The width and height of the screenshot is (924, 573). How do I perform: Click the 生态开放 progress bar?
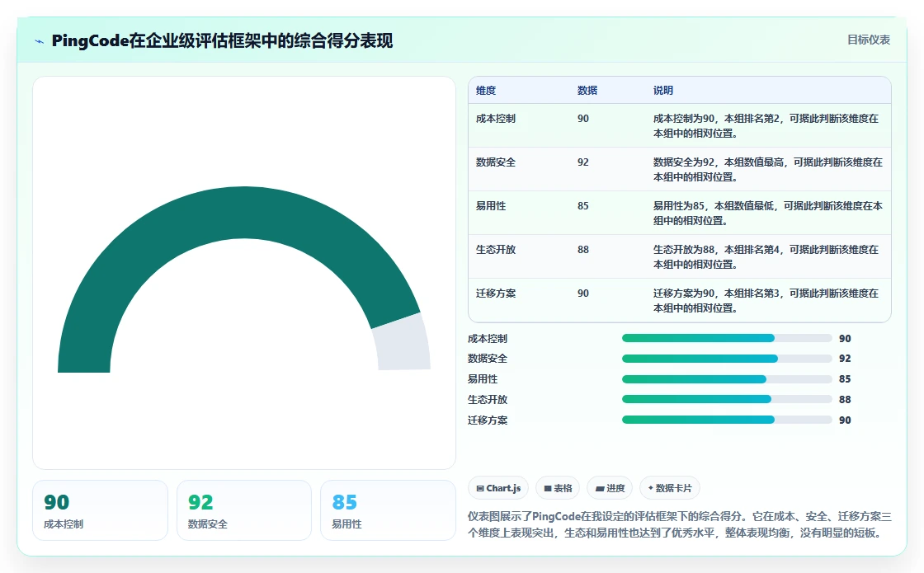(x=727, y=399)
